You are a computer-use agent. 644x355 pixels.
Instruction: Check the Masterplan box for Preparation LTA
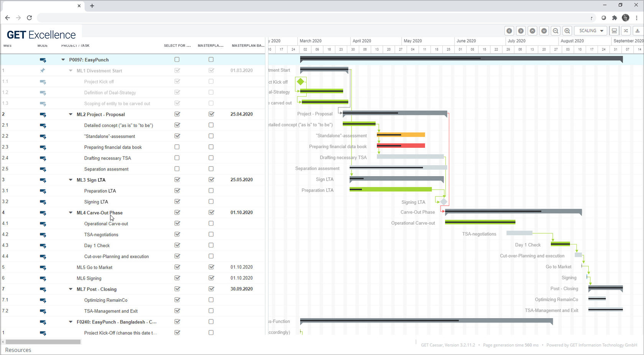pyautogui.click(x=211, y=190)
